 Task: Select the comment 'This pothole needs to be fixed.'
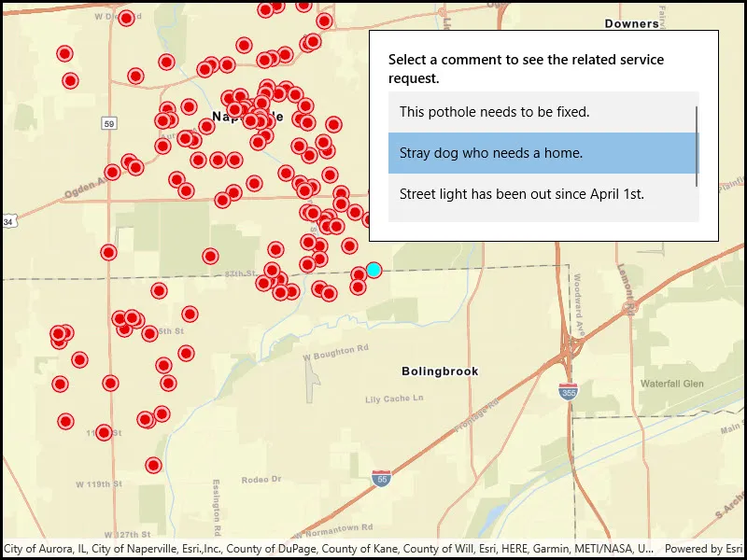point(543,112)
